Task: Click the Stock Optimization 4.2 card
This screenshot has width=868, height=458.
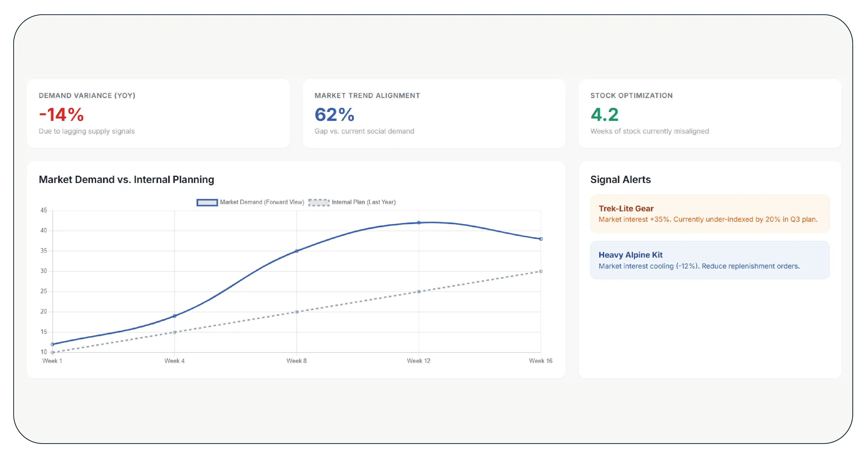Action: click(710, 113)
